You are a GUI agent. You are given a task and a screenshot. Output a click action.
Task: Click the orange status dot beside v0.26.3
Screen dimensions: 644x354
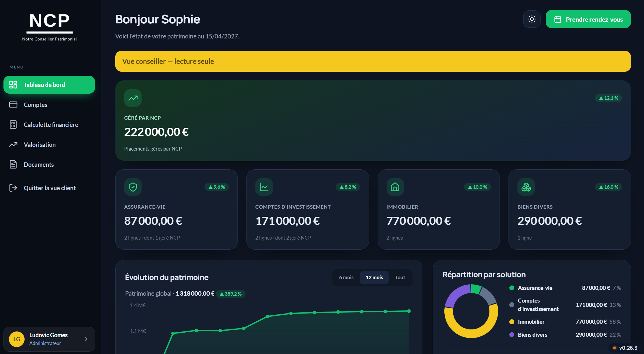[x=615, y=348]
